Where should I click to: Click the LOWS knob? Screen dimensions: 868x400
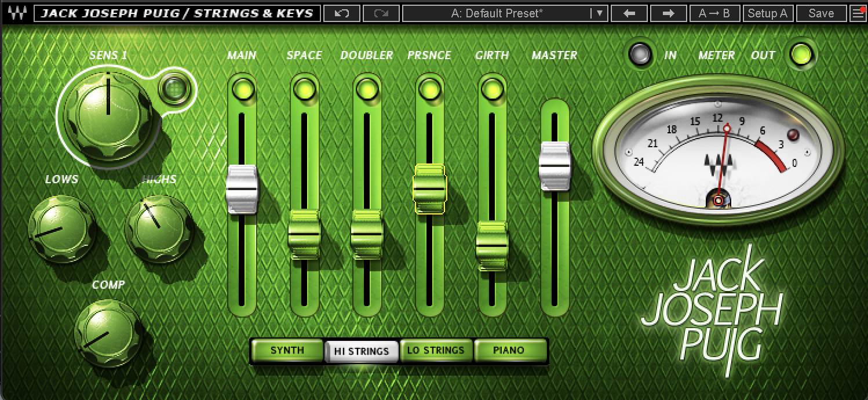click(x=61, y=228)
